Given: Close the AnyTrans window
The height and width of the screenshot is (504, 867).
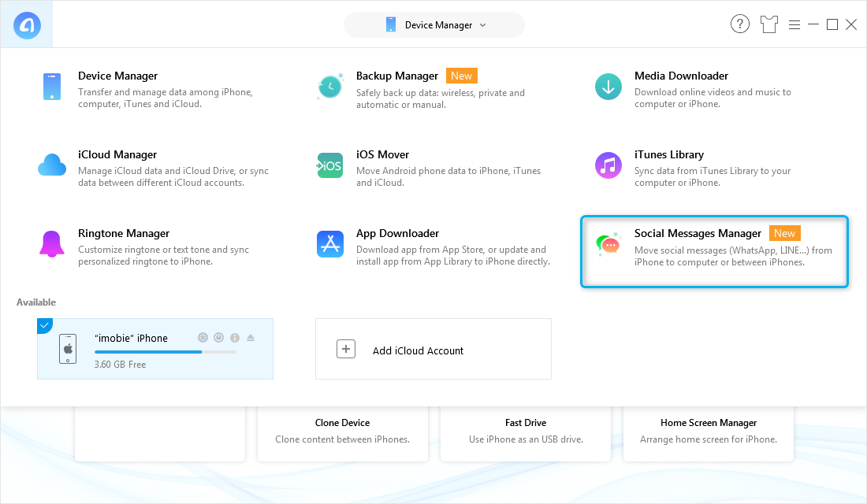Looking at the screenshot, I should click(851, 24).
